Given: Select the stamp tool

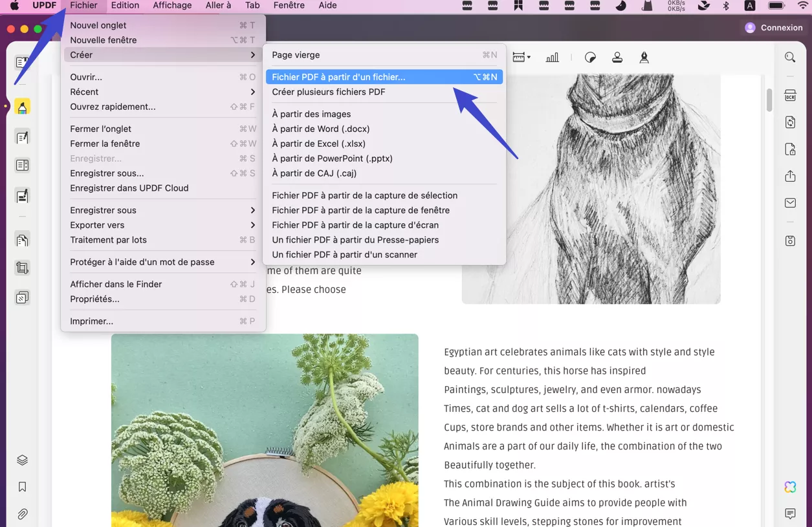Looking at the screenshot, I should point(617,57).
